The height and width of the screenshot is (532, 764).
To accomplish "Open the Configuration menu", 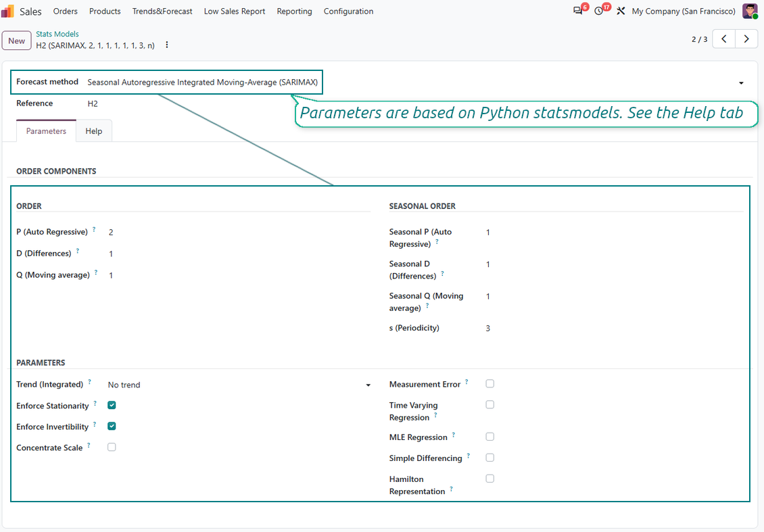I will point(348,11).
